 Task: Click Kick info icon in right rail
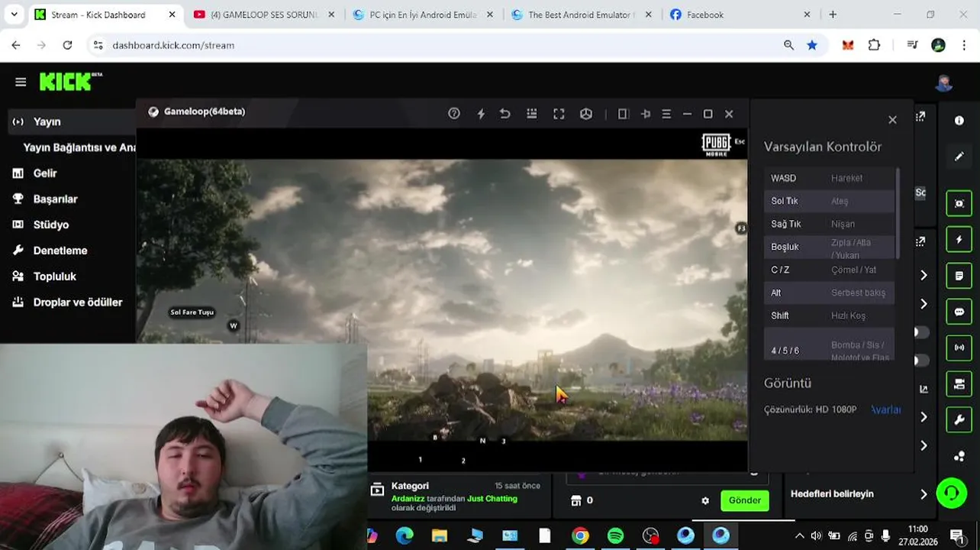(x=959, y=121)
